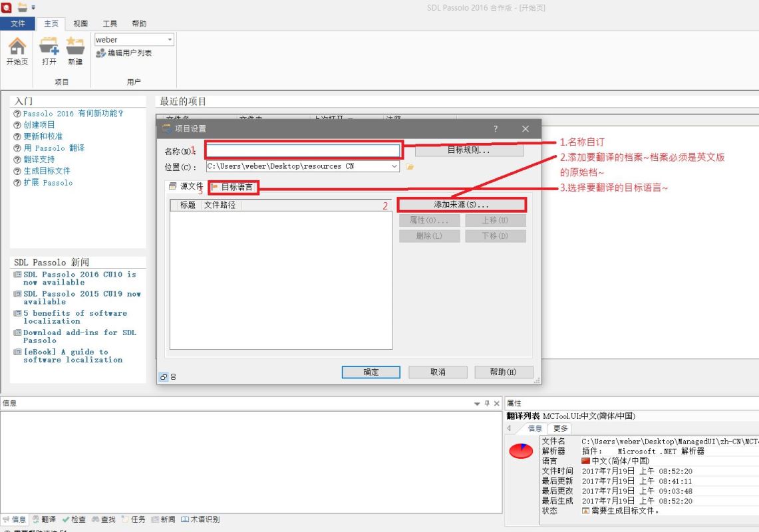Select the 检查 tab at bottom panel

point(74,519)
